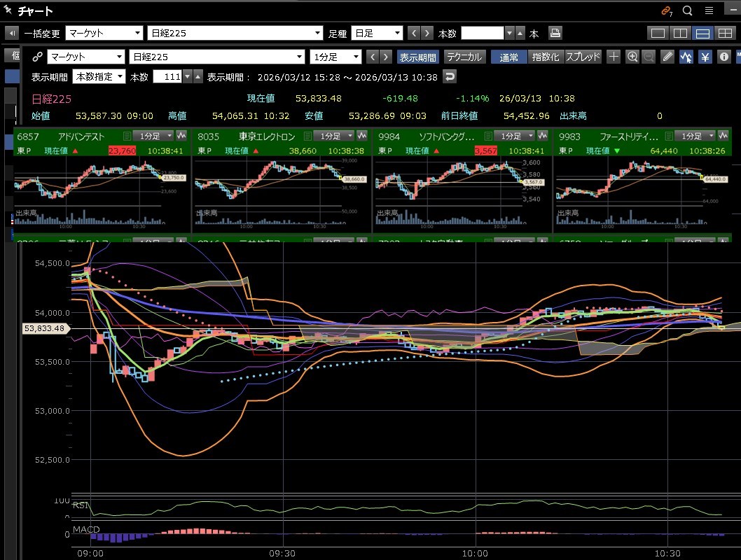
Task: Select the single-pane layout
Action: tap(658, 33)
